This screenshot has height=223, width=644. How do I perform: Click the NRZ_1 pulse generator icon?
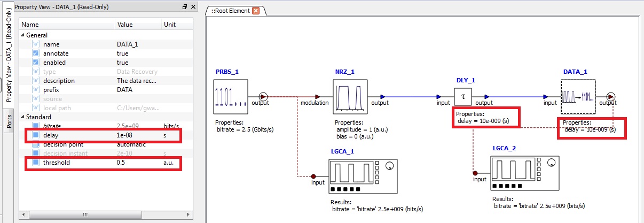[x=350, y=96]
